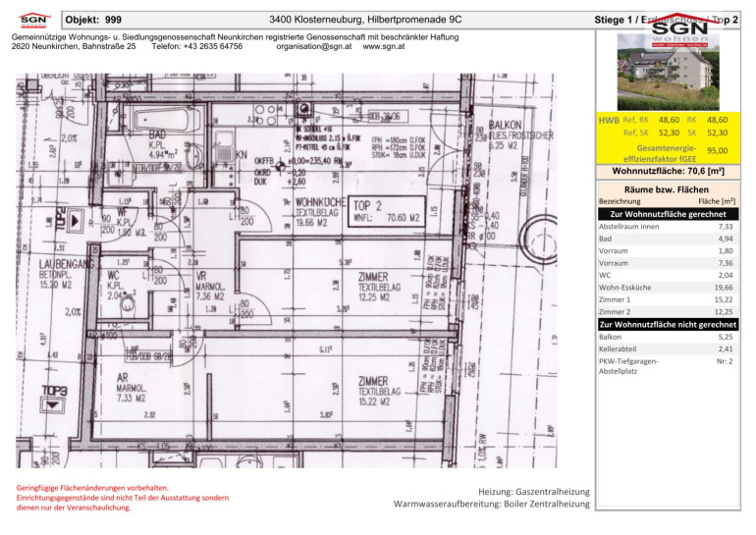Click the SGN logo at top left
Screen dimensions: 756x535
coord(34,21)
